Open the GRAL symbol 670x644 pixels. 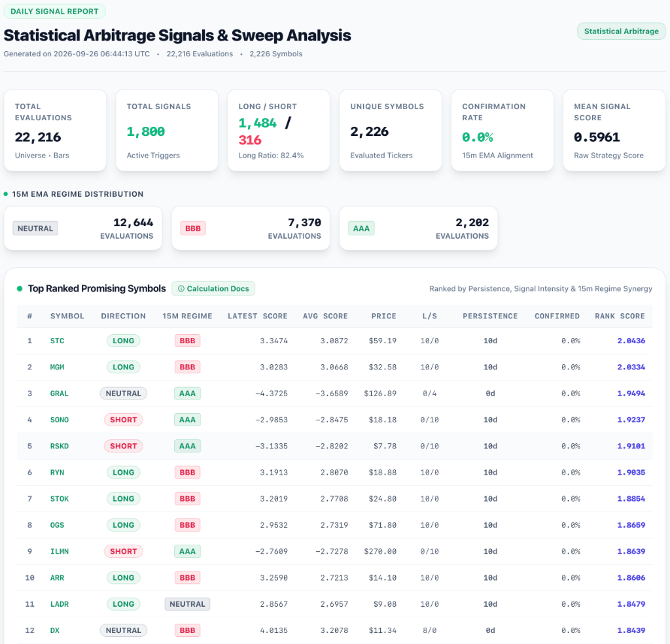coord(60,394)
